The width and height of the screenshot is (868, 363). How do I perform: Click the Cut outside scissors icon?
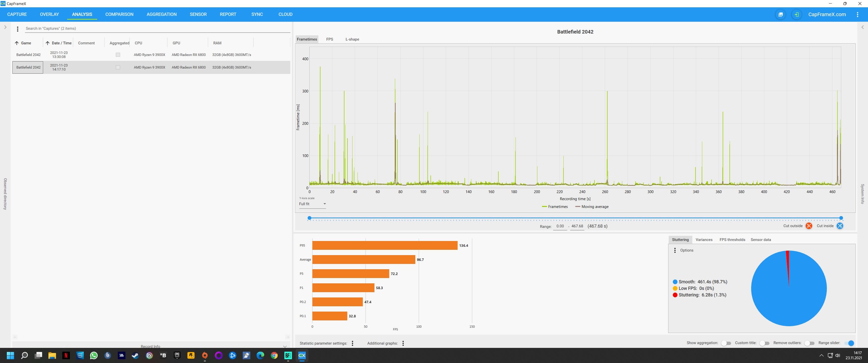pos(809,226)
